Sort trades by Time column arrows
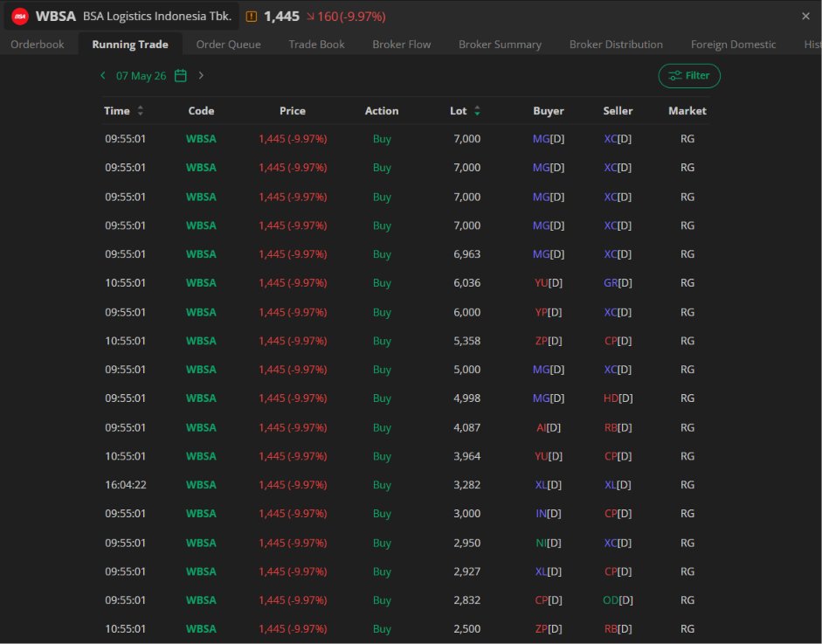The image size is (822, 644). (140, 111)
